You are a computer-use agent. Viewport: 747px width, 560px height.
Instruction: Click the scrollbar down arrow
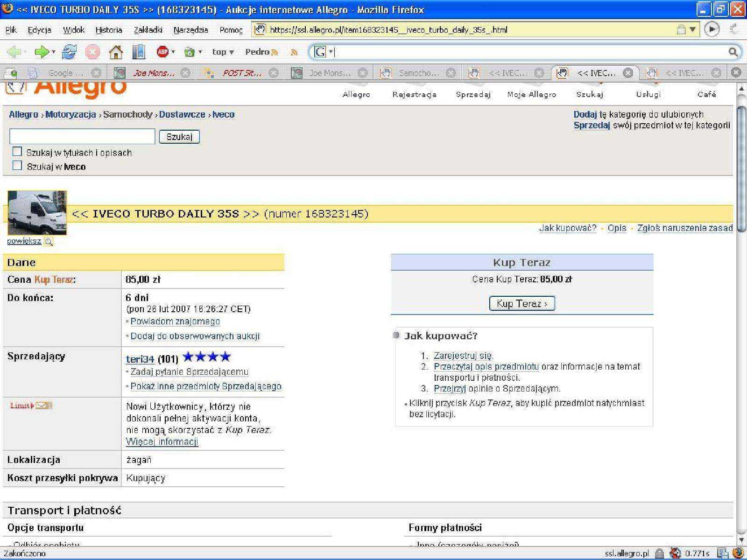pyautogui.click(x=741, y=540)
